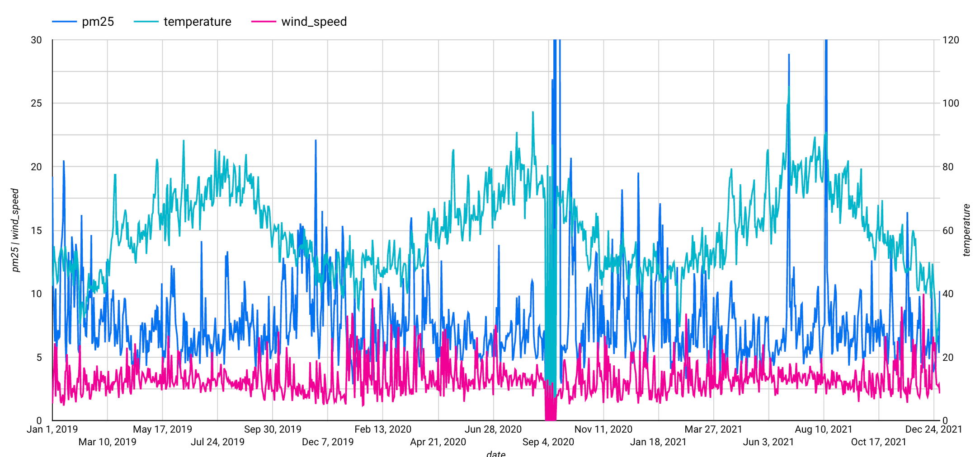Viewport: 980px width, 457px height.
Task: Select the Dec 24, 2021 date label
Action: click(x=934, y=429)
